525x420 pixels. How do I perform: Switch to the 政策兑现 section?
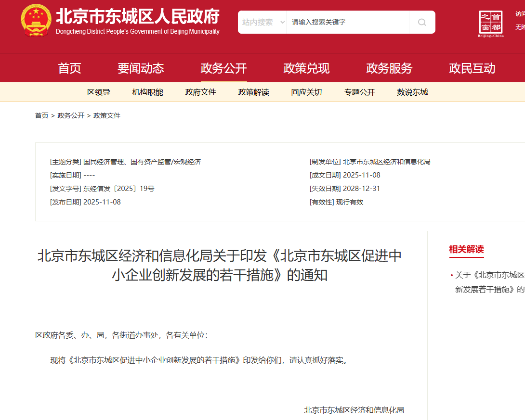pos(306,68)
